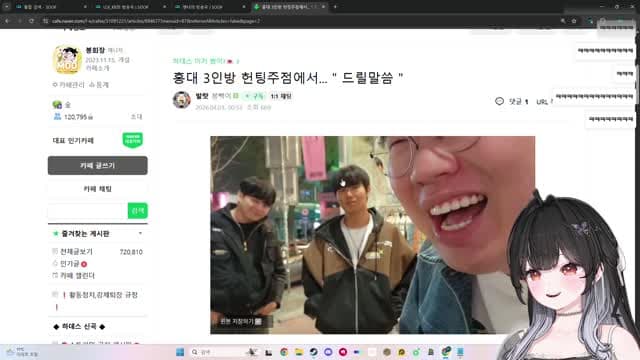Screen dimensions: 640x360
Task: Open Steam from the taskbar
Action: tap(313, 352)
